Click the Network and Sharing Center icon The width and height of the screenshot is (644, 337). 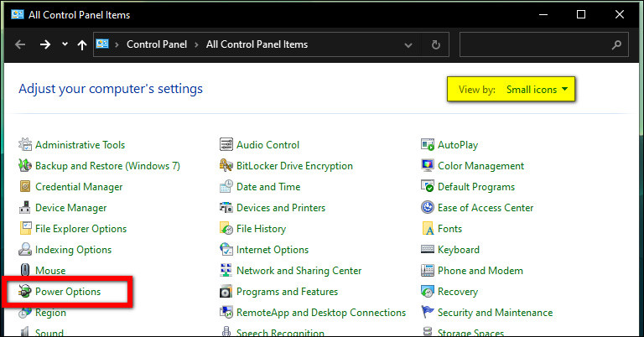click(x=226, y=271)
